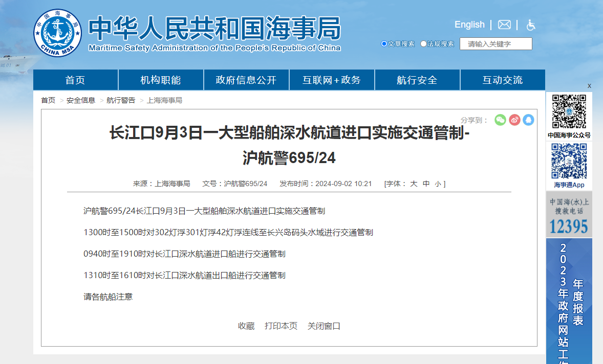Go to 上海海事局 in the breadcrumb

pyautogui.click(x=164, y=100)
